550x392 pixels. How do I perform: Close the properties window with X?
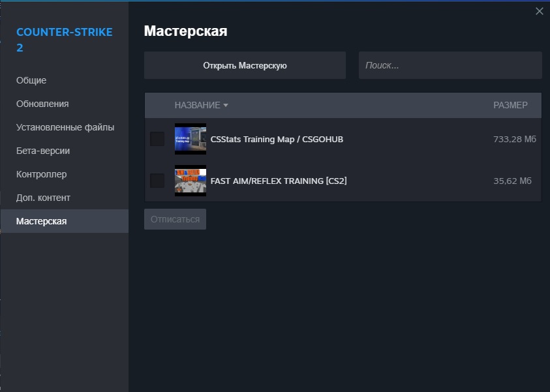click(x=540, y=11)
